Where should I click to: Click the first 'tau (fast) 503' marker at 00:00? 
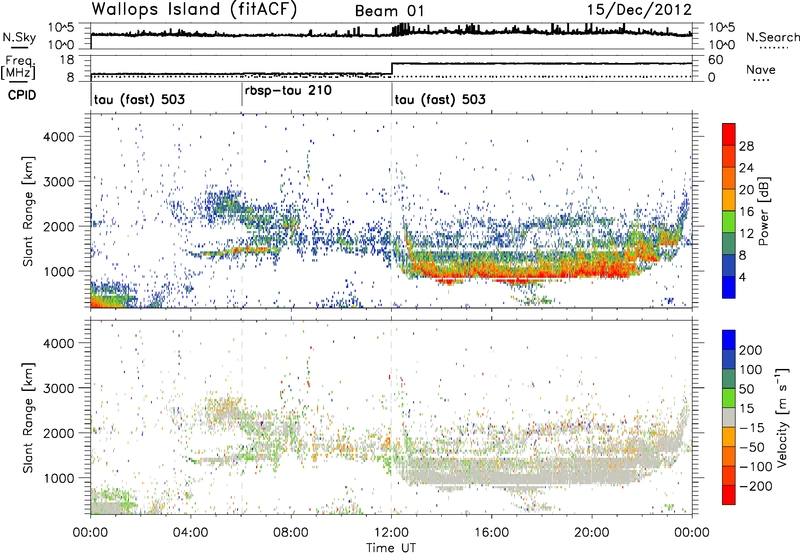139,99
